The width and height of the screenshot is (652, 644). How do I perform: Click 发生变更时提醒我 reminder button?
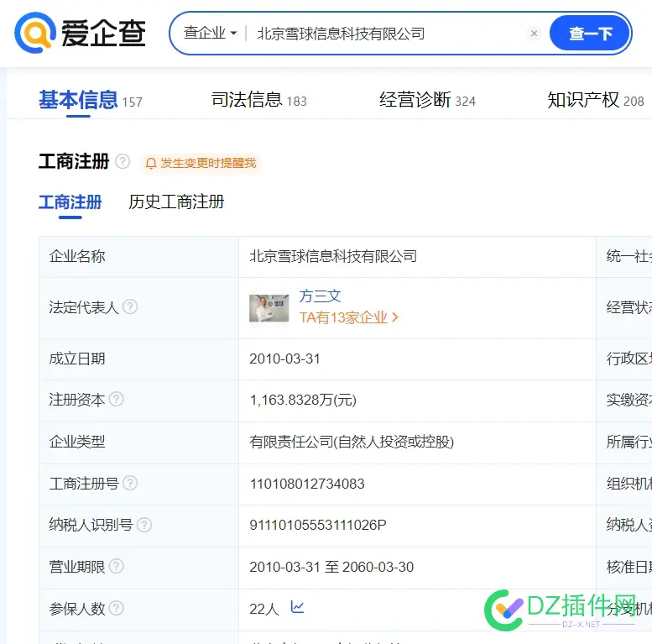click(201, 163)
